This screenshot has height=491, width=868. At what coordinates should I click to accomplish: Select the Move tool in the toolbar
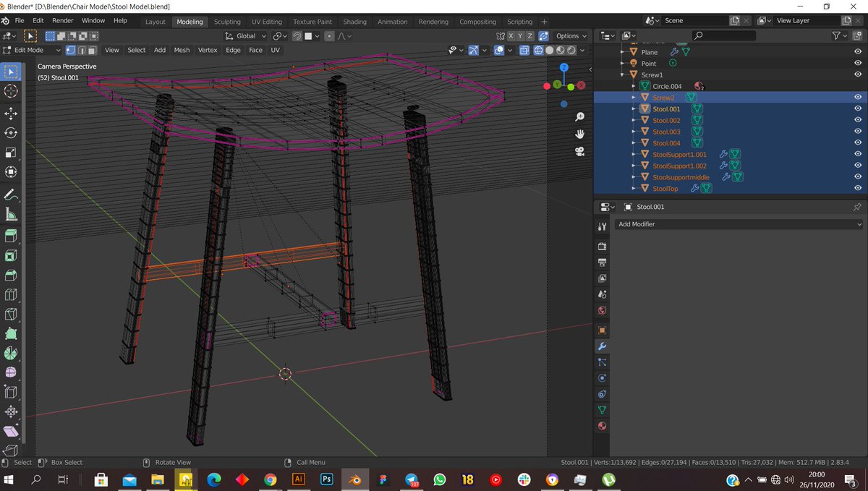10,113
